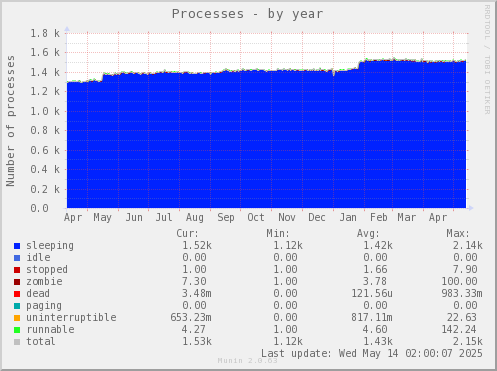This screenshot has height=371, width=497.
Task: Click total current value 1.53k
Action: click(x=197, y=342)
